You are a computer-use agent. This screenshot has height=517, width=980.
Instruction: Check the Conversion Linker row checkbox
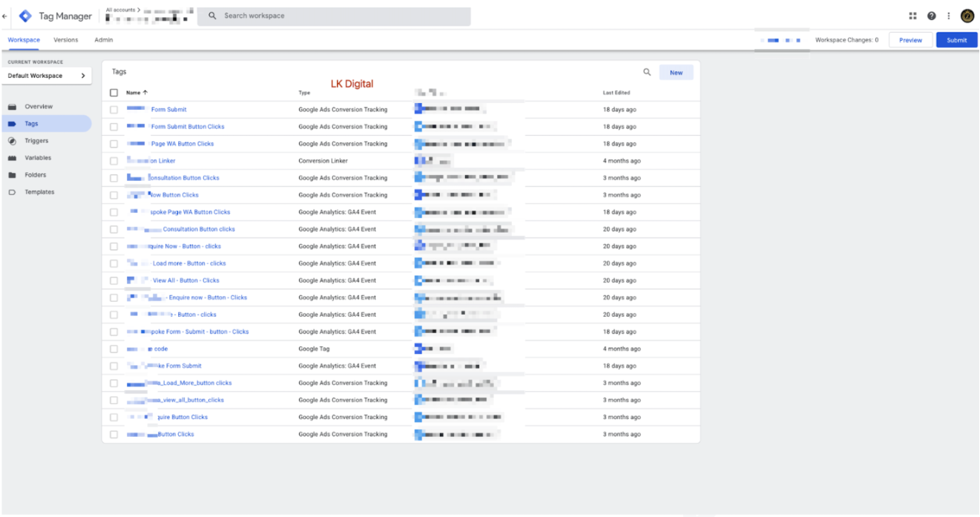click(114, 161)
